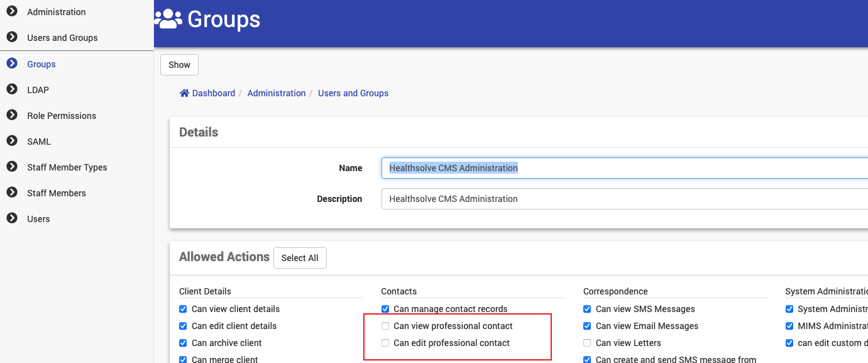Click the home icon in the breadcrumb
Viewport: 868px width, 363px height.
pos(184,93)
